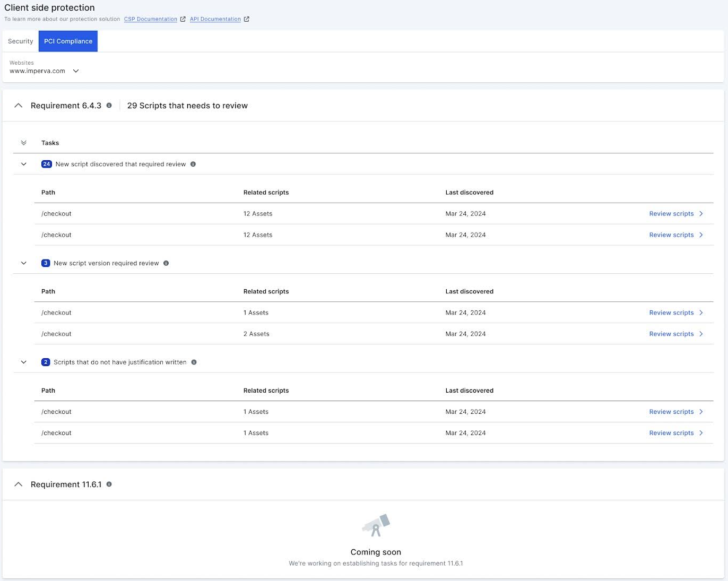The width and height of the screenshot is (728, 581).
Task: Collapse the 'New script version required review' group
Action: [x=23, y=263]
